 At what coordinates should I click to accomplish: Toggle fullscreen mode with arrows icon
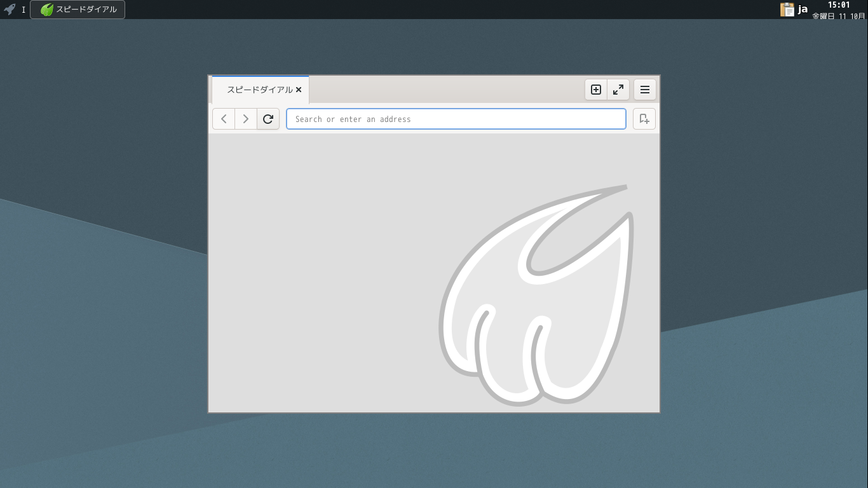click(618, 90)
